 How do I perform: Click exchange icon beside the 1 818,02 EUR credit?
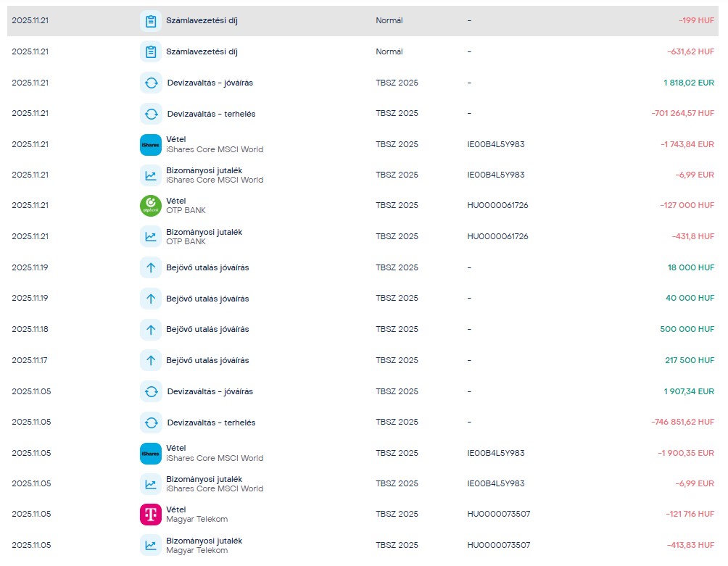150,83
